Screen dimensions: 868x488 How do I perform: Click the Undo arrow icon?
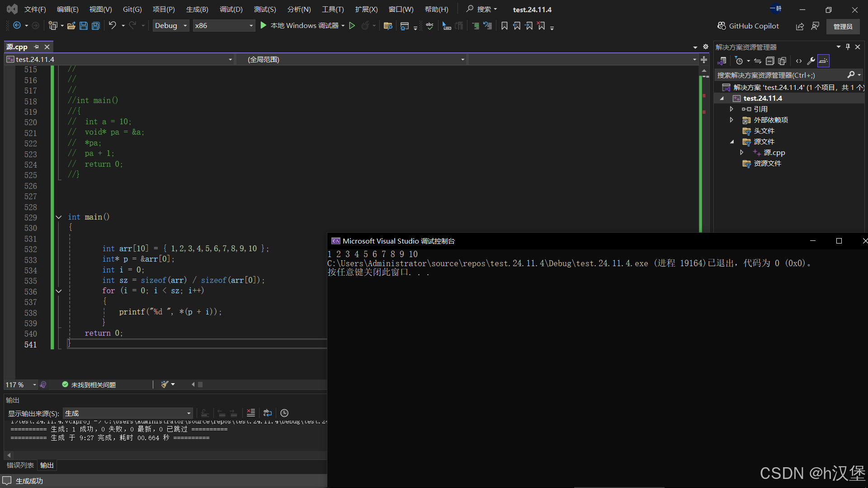pyautogui.click(x=112, y=26)
